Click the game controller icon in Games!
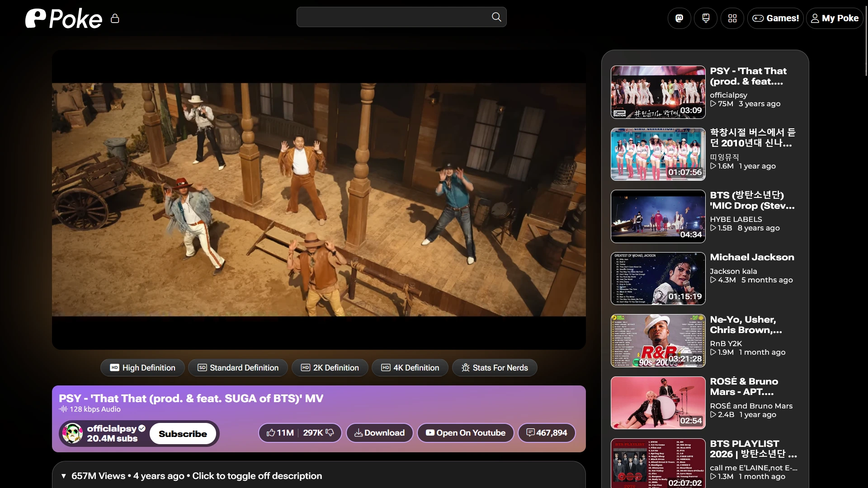Screen dimensions: 868x488 coord(758,19)
